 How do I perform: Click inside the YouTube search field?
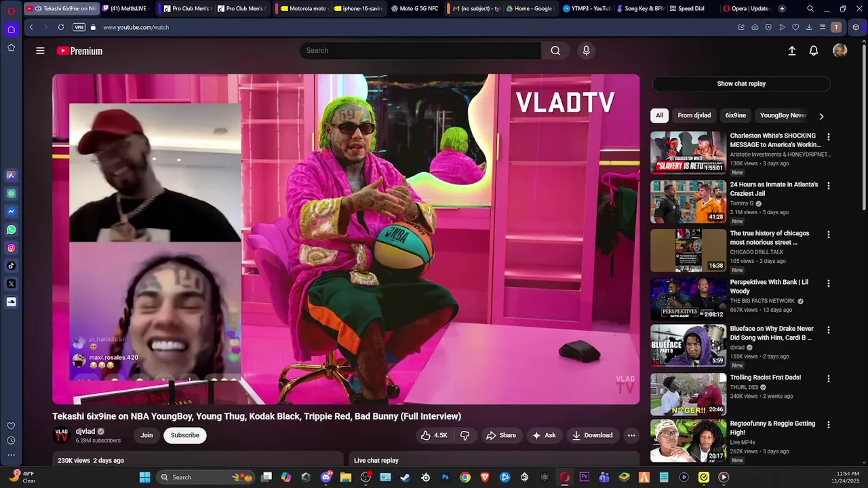click(420, 50)
